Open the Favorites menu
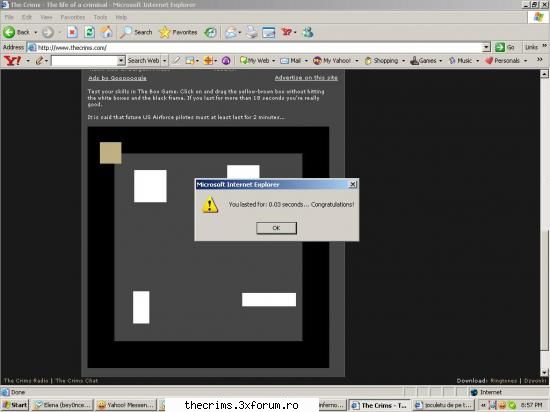 pyautogui.click(x=73, y=17)
